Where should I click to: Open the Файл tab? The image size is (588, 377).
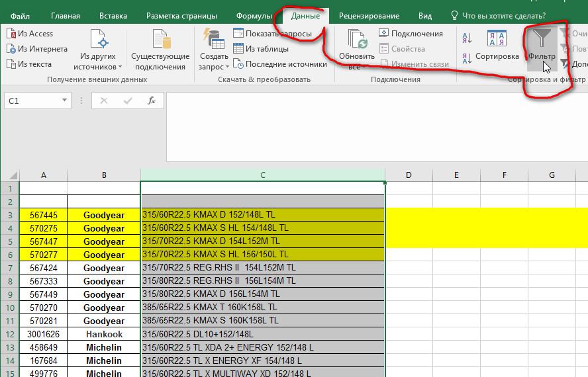[21, 16]
